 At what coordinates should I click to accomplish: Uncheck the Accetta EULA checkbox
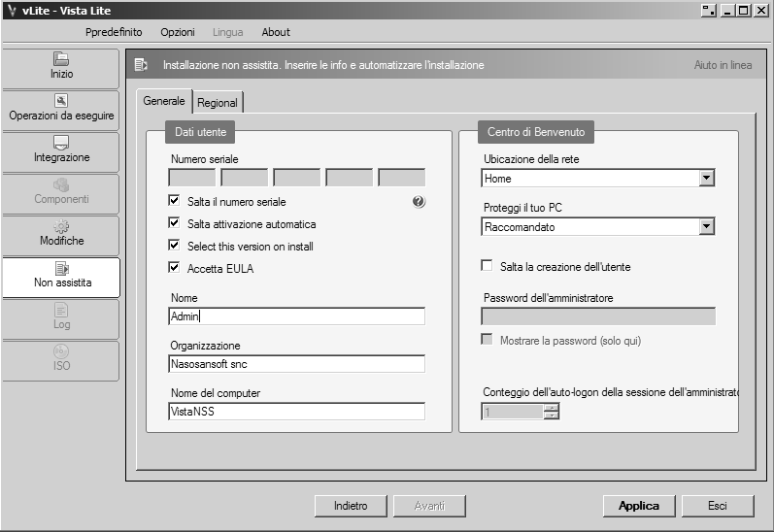tap(174, 268)
